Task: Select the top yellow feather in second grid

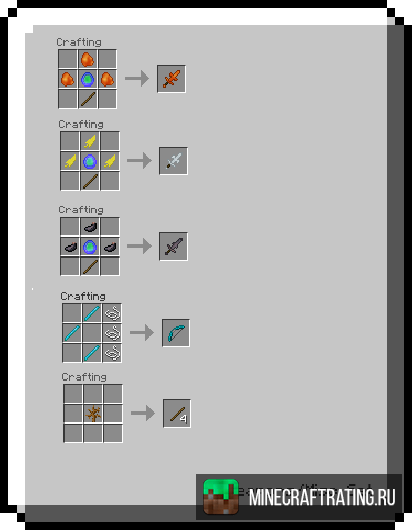Action: [90, 141]
